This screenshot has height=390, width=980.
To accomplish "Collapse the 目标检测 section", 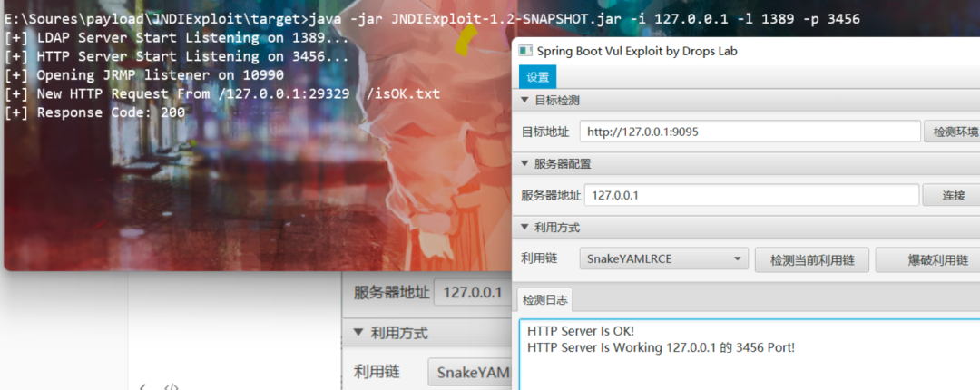I will click(x=525, y=101).
